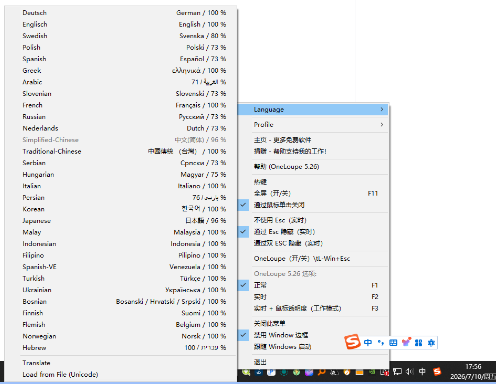
Task: Choose Hebrew language entry
Action: tap(120, 348)
